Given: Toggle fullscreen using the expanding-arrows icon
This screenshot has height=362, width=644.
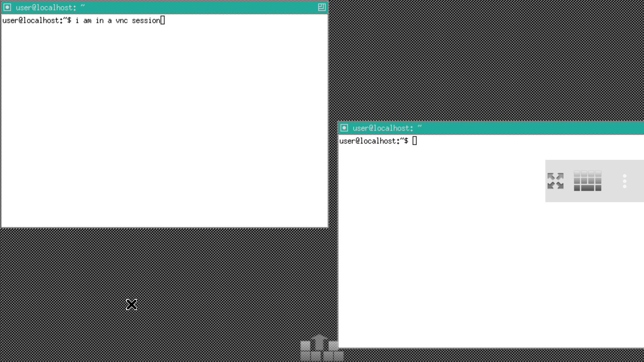Looking at the screenshot, I should click(x=556, y=181).
